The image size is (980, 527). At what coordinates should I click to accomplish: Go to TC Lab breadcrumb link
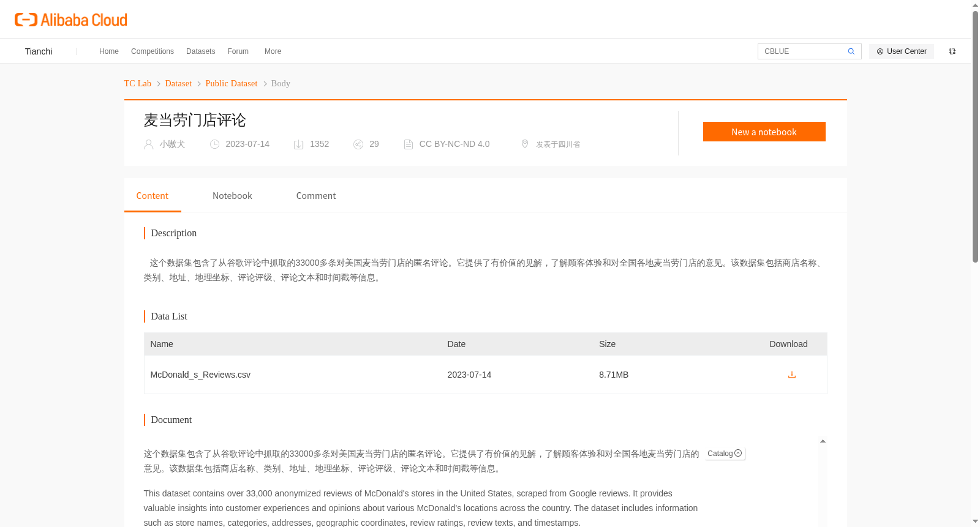[138, 84]
